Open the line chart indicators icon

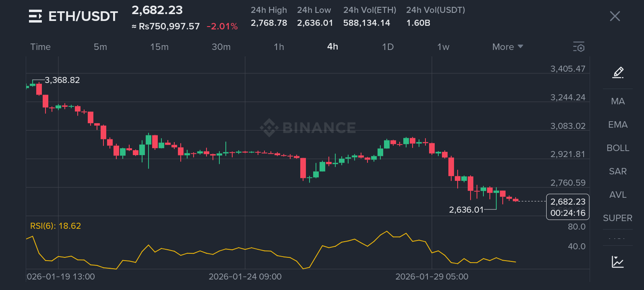pos(617,262)
